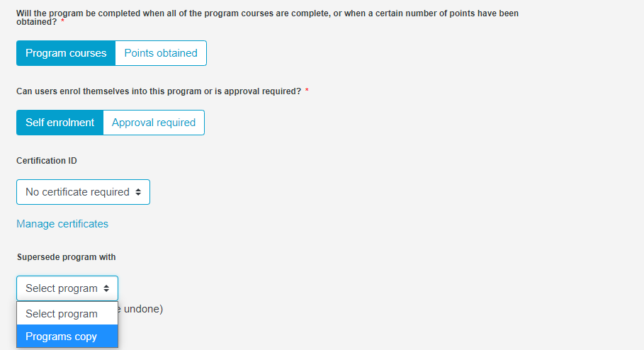This screenshot has height=350, width=644.
Task: Click the arrow icon in Select program box
Action: (106, 288)
